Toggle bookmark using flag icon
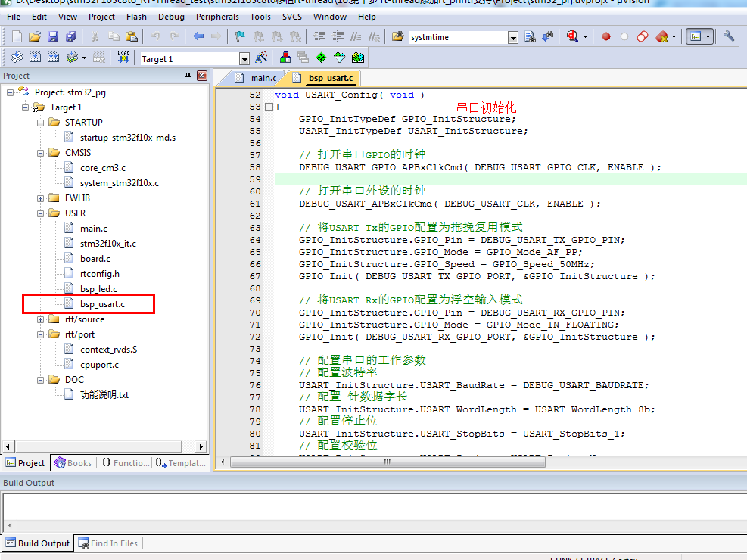 (x=238, y=35)
